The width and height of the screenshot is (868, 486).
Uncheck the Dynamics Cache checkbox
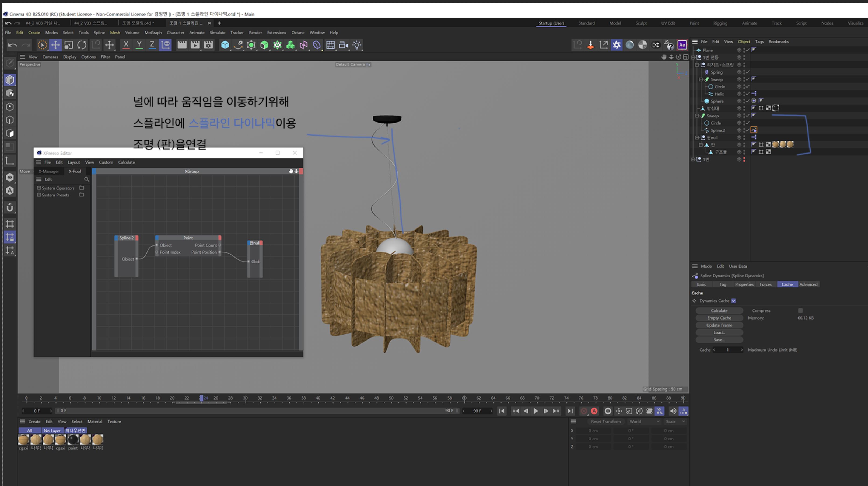734,300
